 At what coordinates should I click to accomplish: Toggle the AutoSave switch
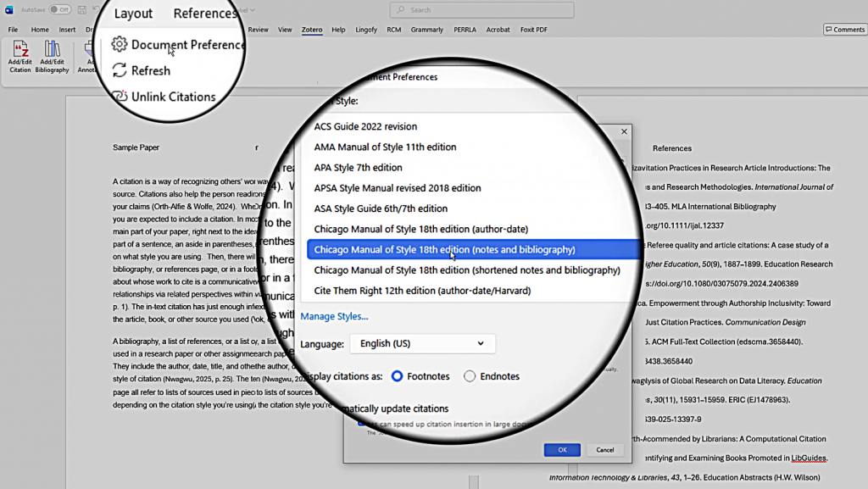(x=59, y=9)
